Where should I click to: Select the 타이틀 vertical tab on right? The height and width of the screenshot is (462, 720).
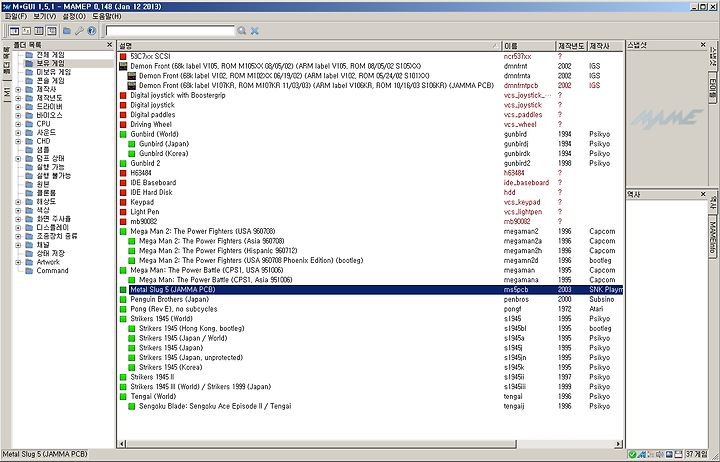713,88
